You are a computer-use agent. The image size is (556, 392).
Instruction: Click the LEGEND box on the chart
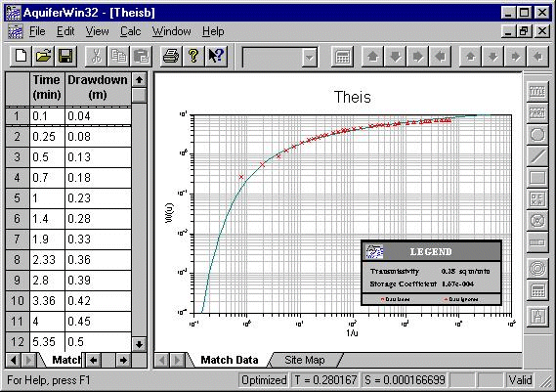click(431, 273)
